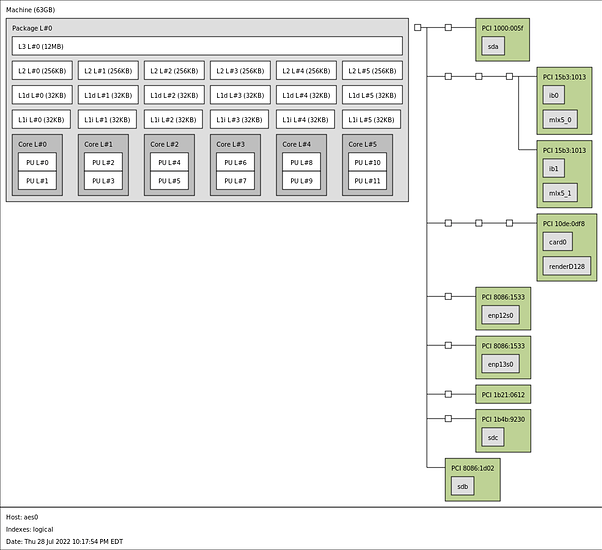This screenshot has height=550, width=602.
Task: Click the bridge square before PCI 1000:005f
Action: click(448, 27)
